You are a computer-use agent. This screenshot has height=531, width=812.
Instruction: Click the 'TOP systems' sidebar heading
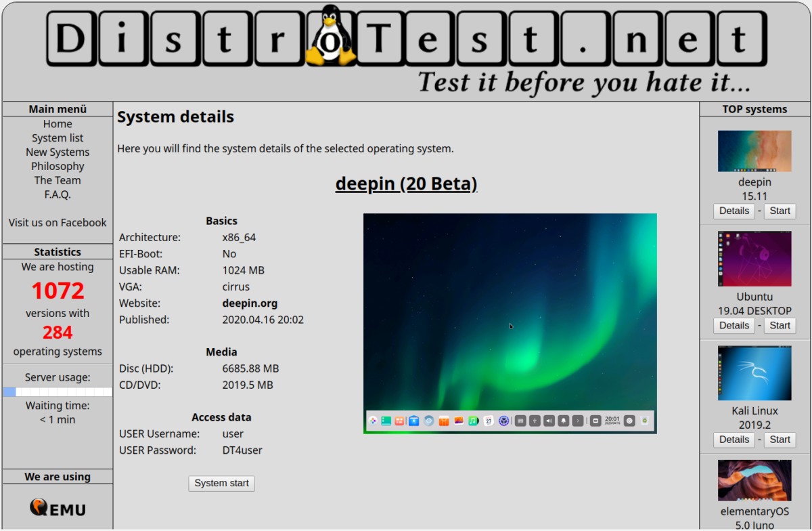pyautogui.click(x=754, y=109)
